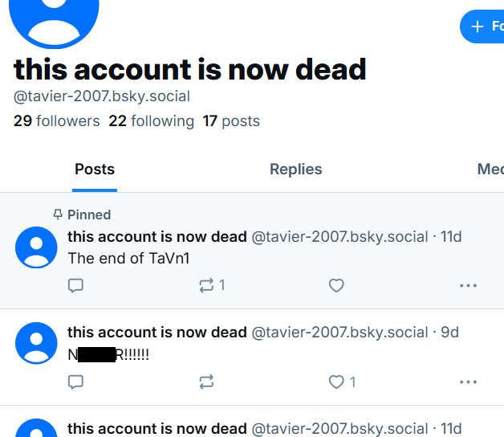The width and height of the screenshot is (504, 437).
Task: Select the Posts tab
Action: click(95, 169)
